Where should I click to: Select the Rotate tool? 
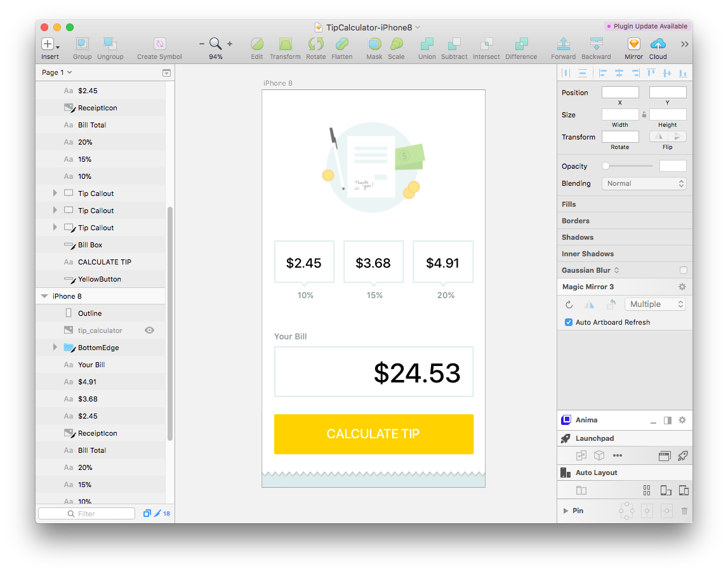tap(315, 44)
